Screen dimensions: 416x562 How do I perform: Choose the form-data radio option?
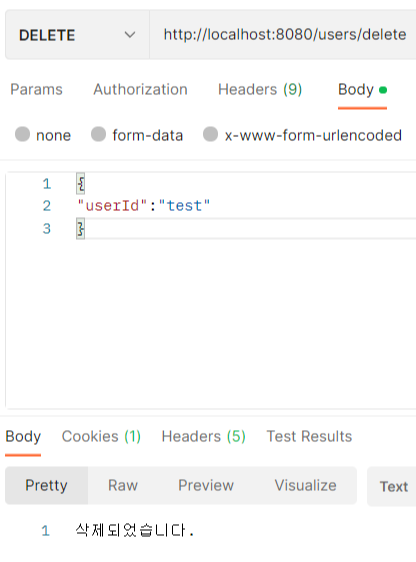[x=98, y=134]
